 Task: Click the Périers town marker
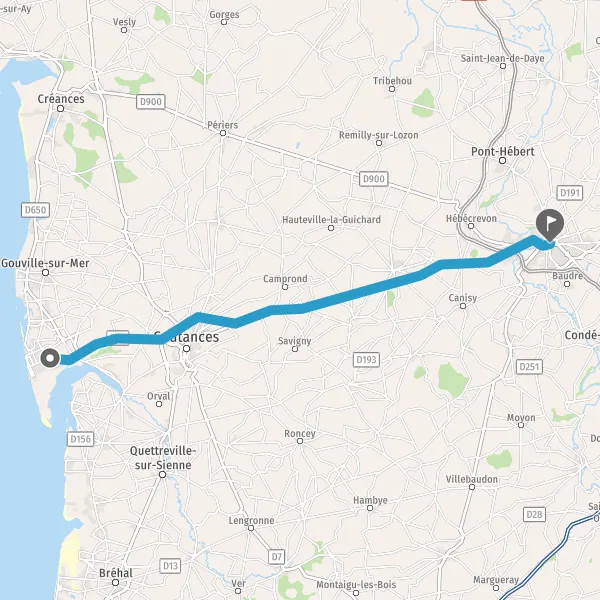click(x=223, y=133)
